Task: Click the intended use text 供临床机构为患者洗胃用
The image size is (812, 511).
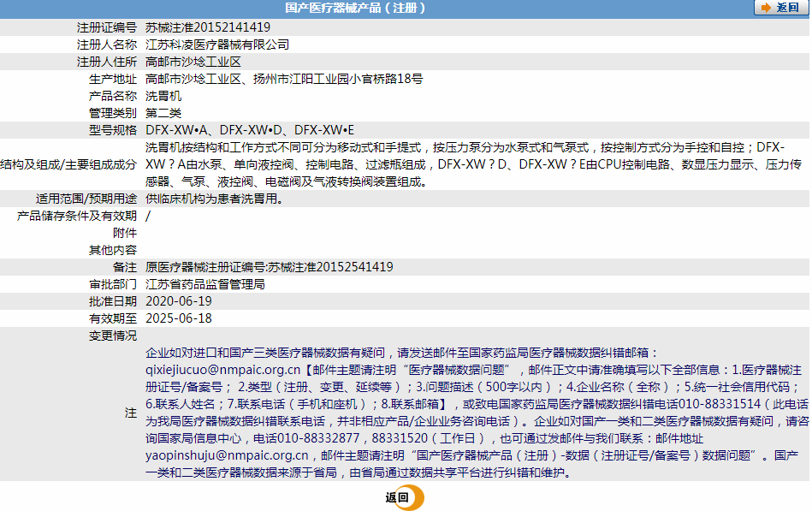Action: tap(215, 199)
